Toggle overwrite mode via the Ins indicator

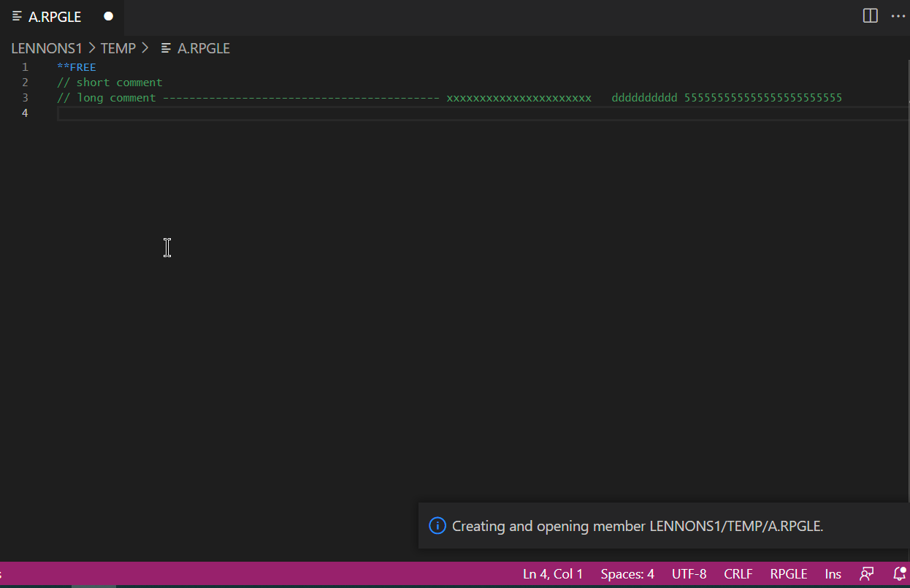point(832,574)
